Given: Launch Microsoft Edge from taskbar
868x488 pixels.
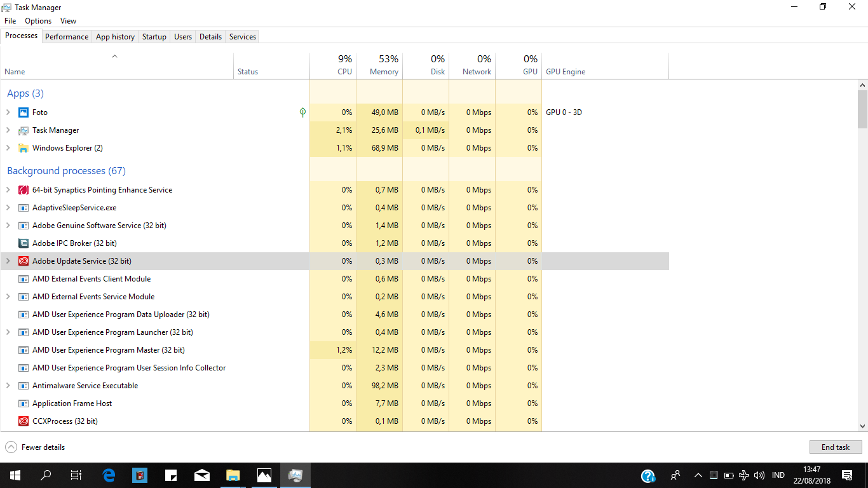Looking at the screenshot, I should click(x=109, y=475).
